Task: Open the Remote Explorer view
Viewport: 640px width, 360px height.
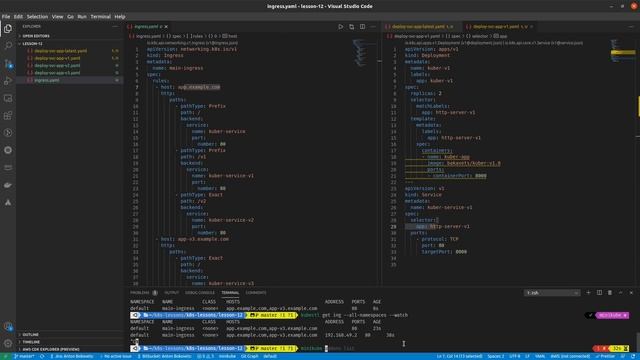Action: pyautogui.click(x=8, y=98)
